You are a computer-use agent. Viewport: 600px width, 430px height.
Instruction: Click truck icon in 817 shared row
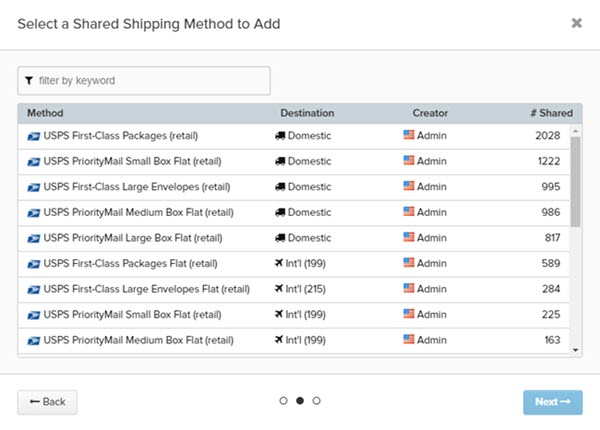pos(280,238)
